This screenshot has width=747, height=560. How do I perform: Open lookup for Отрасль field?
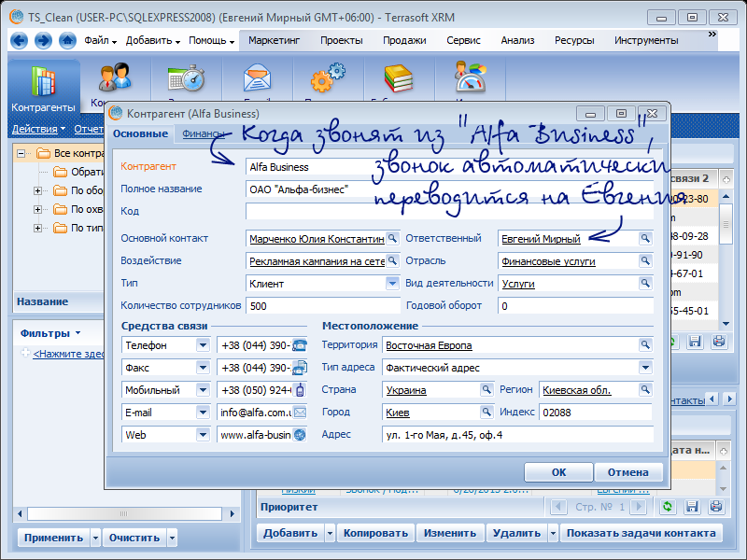(x=645, y=260)
